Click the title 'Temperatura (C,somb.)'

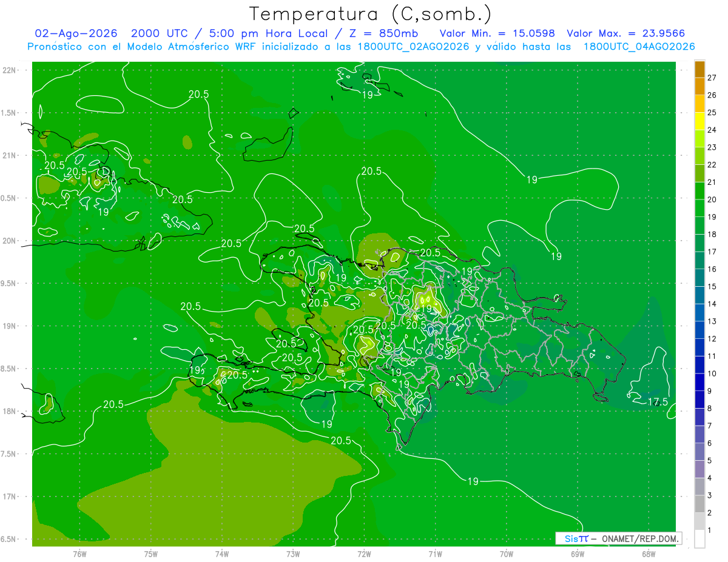(370, 14)
